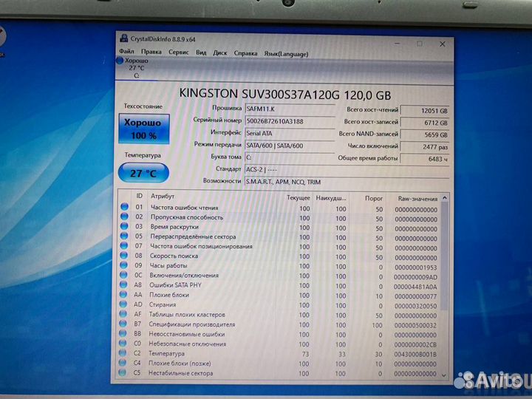Screen dimensions: 532x399
Task: Click raw value 000004481A0A
Action: coord(416,287)
